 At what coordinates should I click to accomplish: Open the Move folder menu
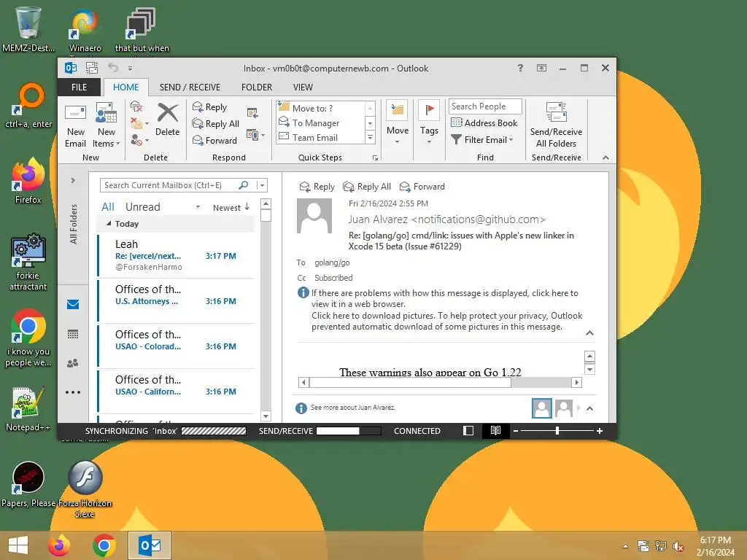398,123
